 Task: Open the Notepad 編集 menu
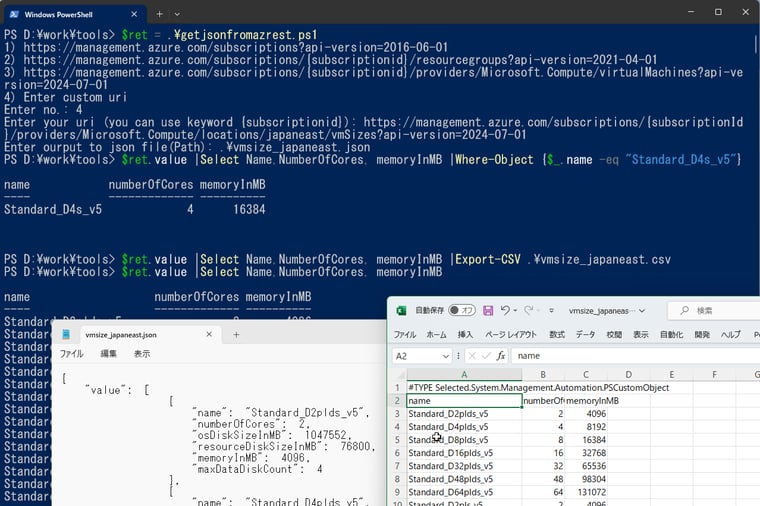coord(108,354)
